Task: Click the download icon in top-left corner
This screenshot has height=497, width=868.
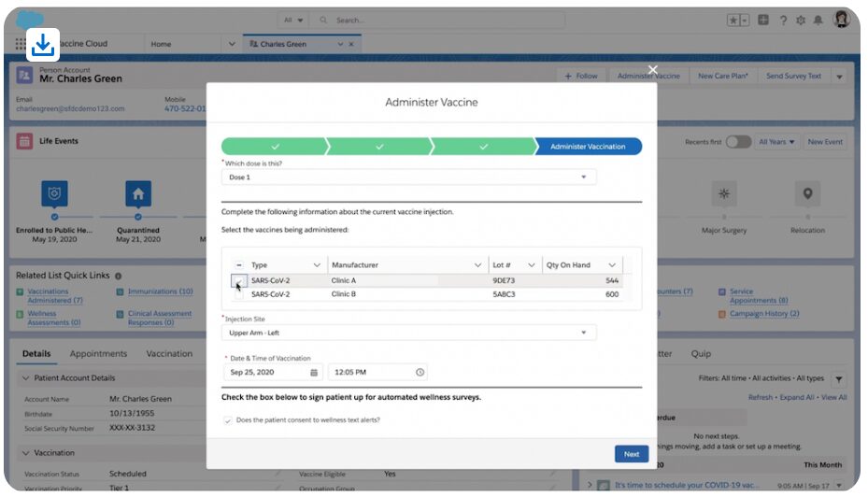Action: [43, 44]
